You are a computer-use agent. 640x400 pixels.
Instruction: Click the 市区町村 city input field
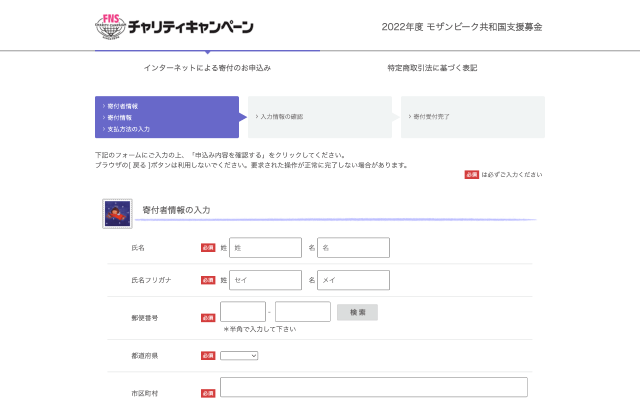373,388
